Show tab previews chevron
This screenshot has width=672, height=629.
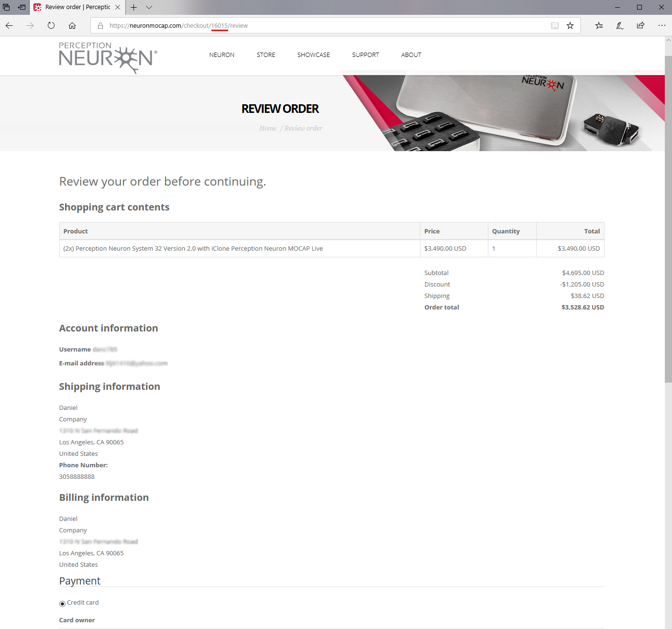149,7
